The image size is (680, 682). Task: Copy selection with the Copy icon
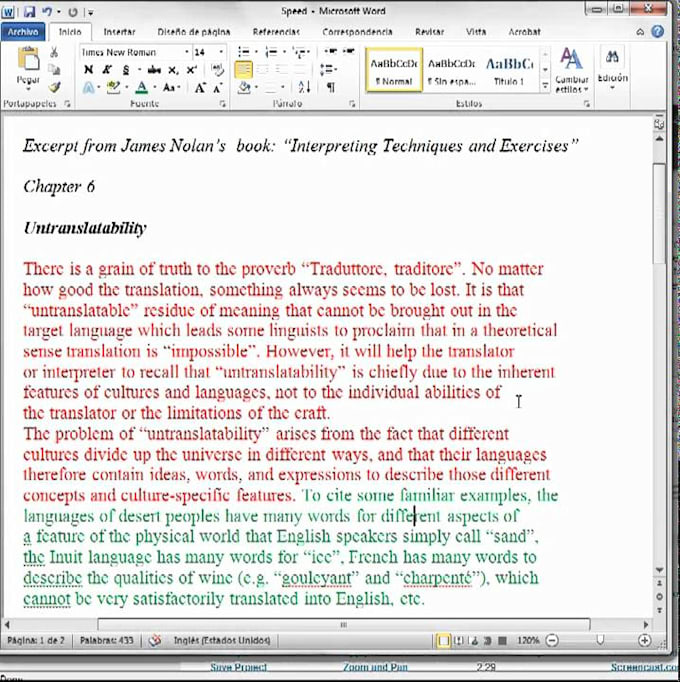click(x=54, y=70)
